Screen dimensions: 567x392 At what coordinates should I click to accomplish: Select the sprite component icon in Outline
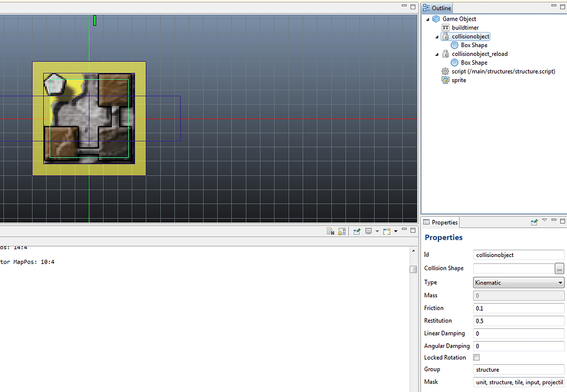[x=446, y=80]
